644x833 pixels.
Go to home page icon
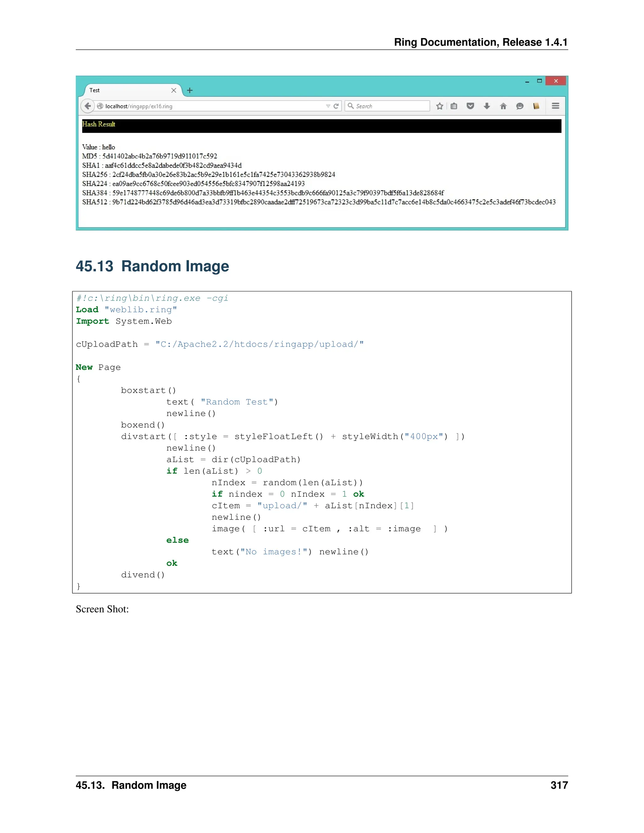503,106
